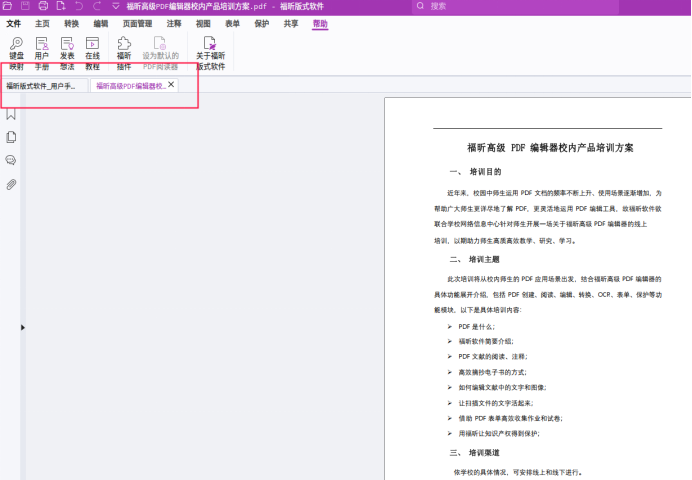692x480 pixels.
Task: Switch to the 保护 ribbon tab
Action: 261,23
